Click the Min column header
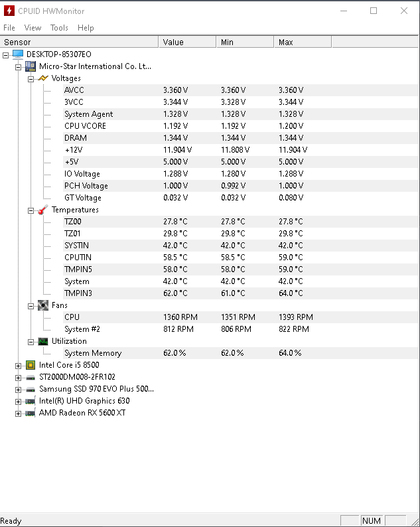Viewport: 420px width, 527px height. click(245, 42)
